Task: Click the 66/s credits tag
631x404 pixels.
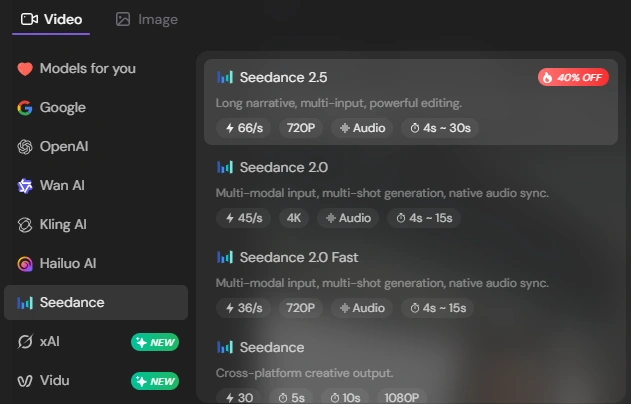Action: click(243, 128)
